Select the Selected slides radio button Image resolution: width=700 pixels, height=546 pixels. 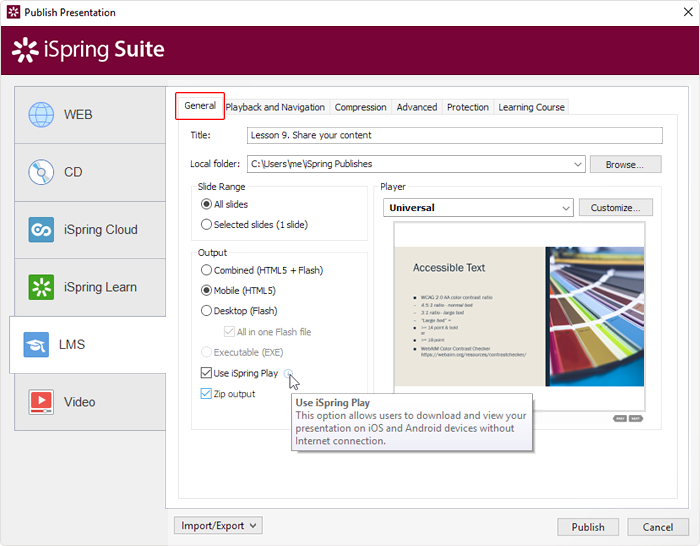pos(206,225)
